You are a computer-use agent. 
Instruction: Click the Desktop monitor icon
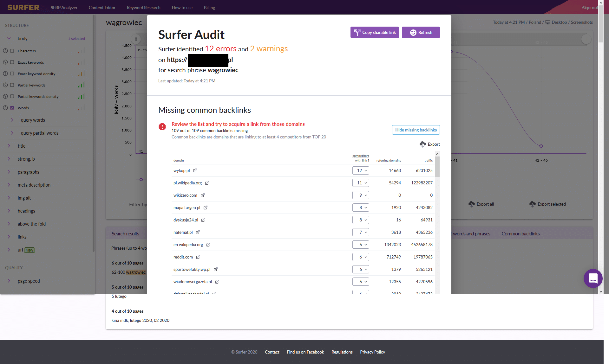[x=548, y=22]
